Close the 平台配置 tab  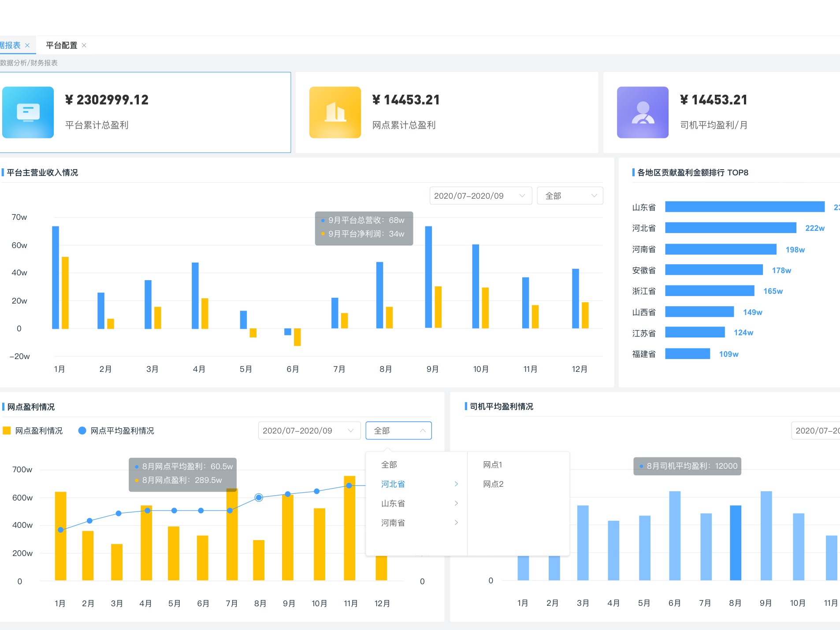tap(84, 45)
